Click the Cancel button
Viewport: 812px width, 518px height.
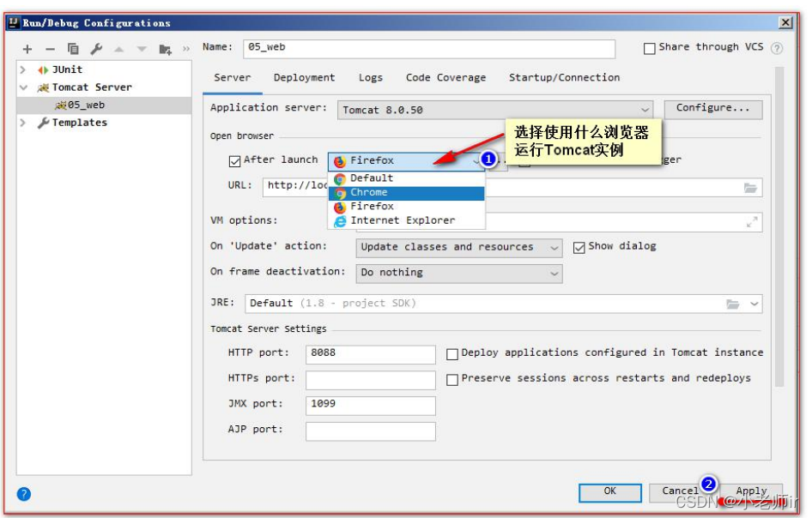681,492
